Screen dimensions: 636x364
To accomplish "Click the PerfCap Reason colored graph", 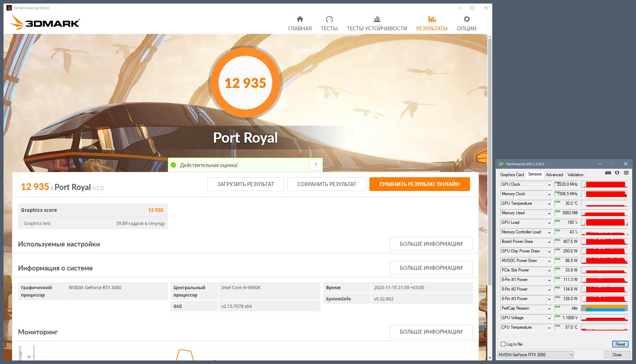I will tap(605, 308).
